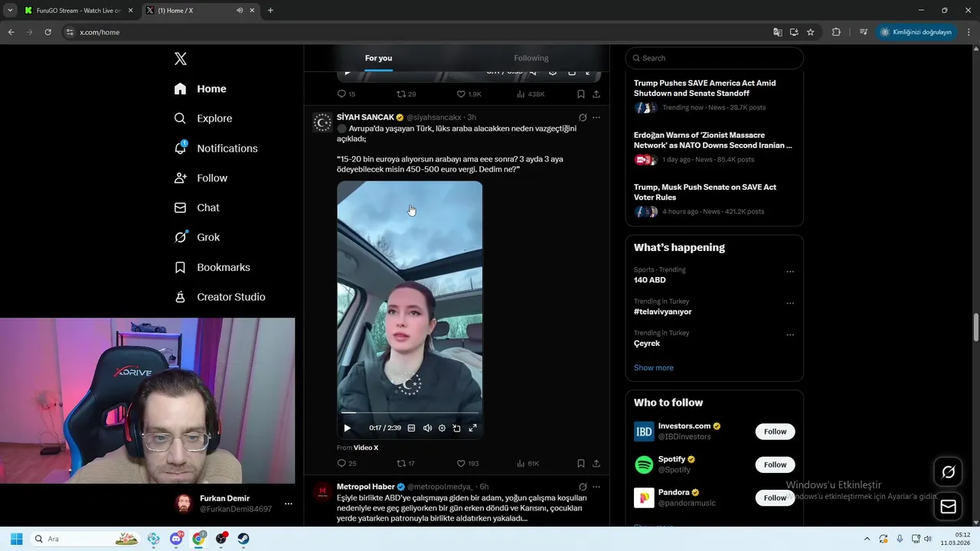The image size is (980, 551).
Task: Bookmark the SİYAH SANCAK post
Action: (x=581, y=464)
